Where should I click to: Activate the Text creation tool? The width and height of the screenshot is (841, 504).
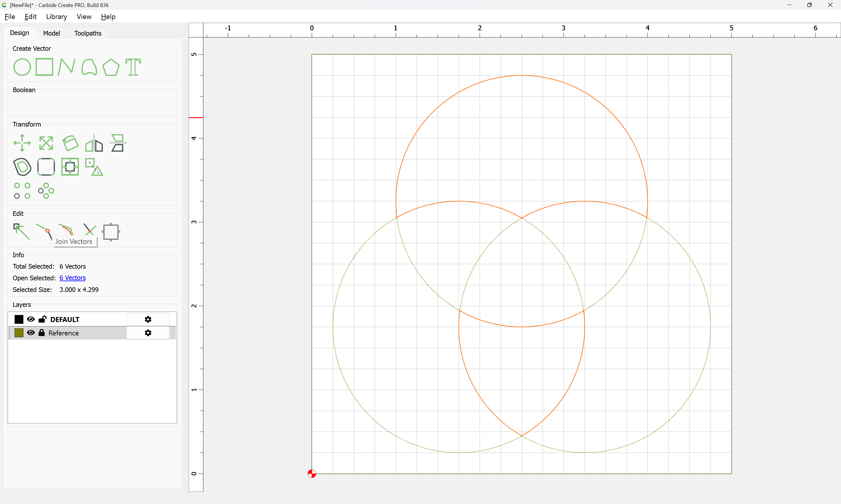133,67
